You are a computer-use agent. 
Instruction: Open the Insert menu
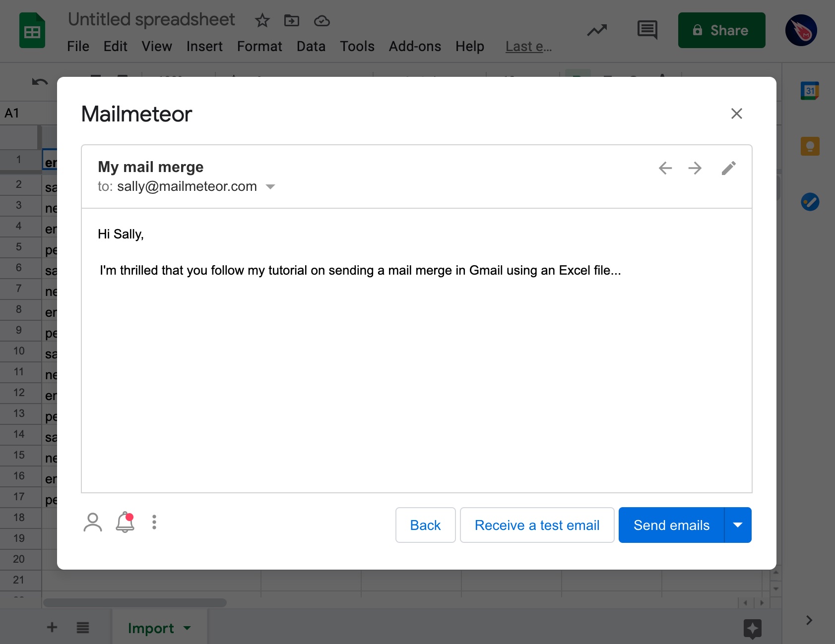click(204, 47)
